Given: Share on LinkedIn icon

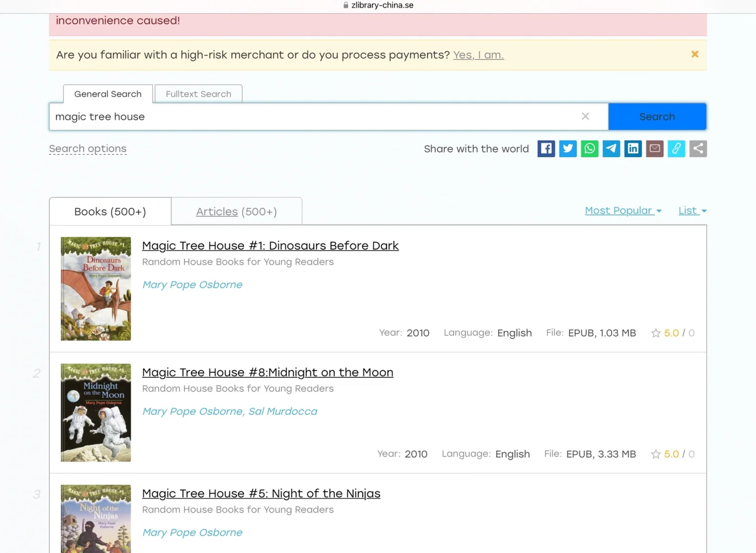Looking at the screenshot, I should click(633, 148).
